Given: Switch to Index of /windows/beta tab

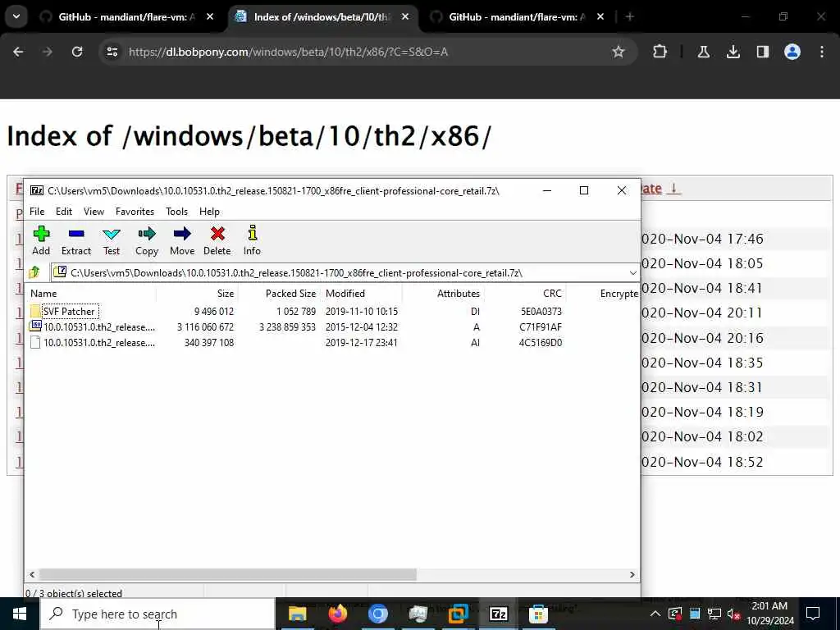Looking at the screenshot, I should [321, 17].
